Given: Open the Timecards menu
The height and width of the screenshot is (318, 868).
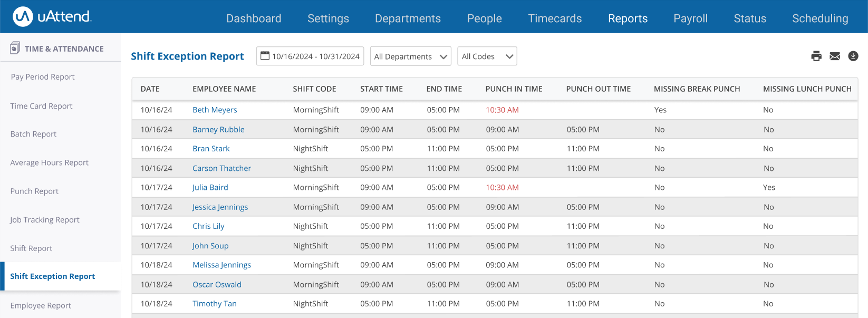Looking at the screenshot, I should 555,18.
